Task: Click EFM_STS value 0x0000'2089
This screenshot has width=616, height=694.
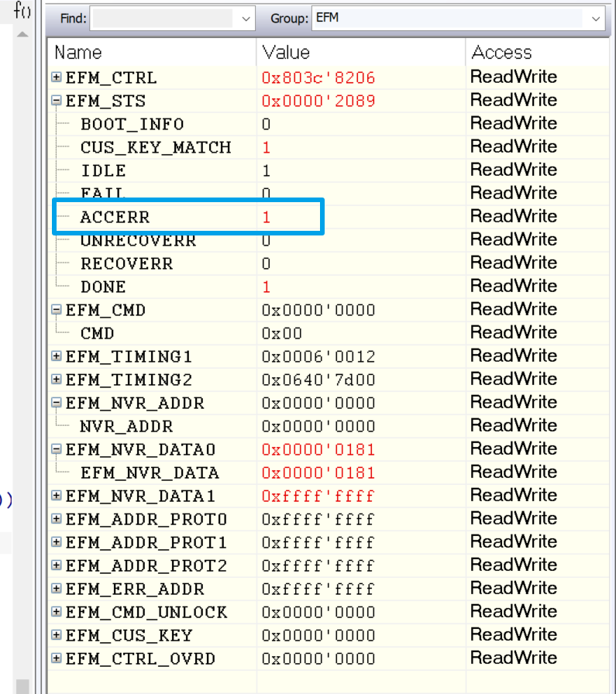Action: pos(318,101)
